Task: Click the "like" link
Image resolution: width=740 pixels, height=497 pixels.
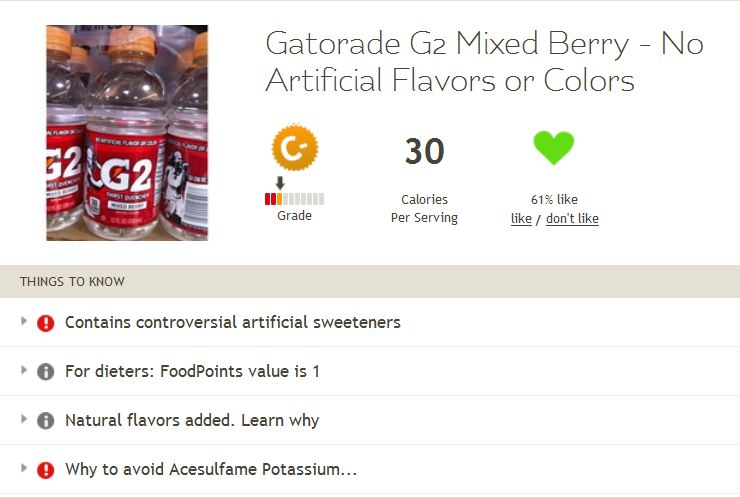Action: [521, 219]
